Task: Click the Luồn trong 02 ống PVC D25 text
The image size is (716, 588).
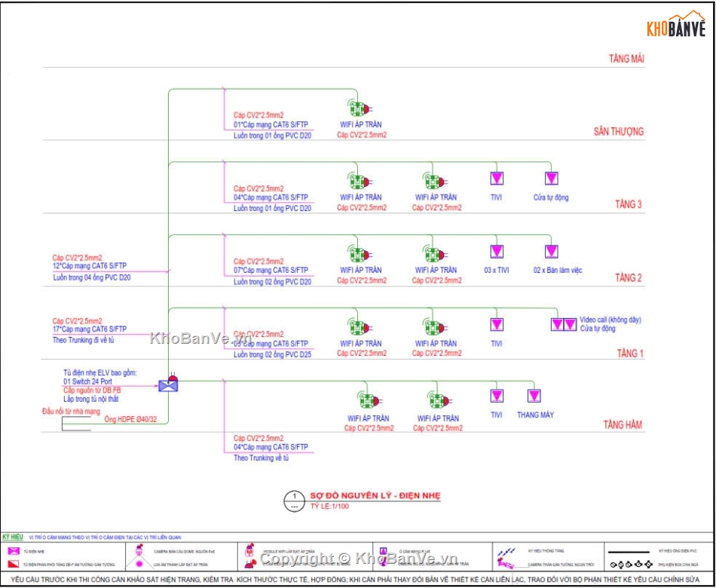Action: (x=273, y=354)
